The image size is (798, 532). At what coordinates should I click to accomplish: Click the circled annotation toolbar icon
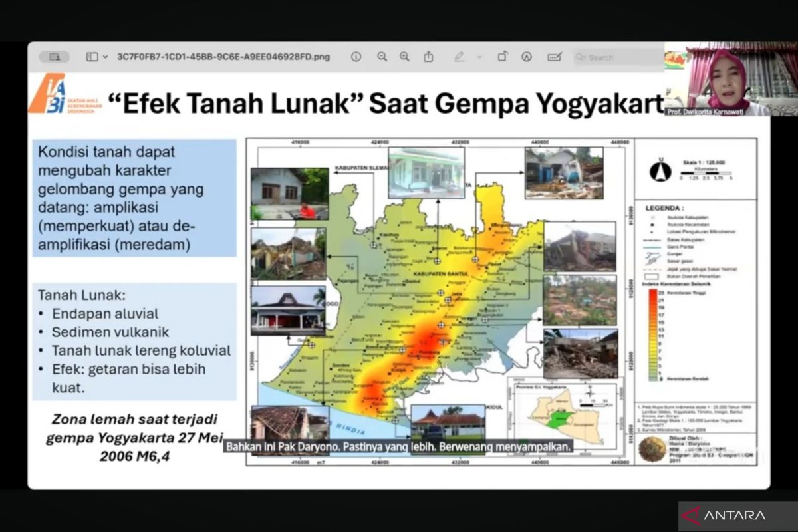coord(525,57)
